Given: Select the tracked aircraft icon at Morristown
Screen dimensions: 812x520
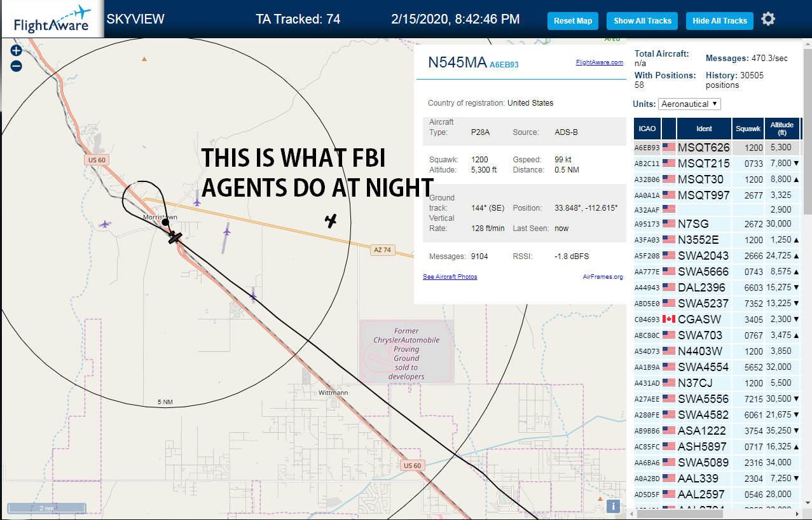Looking at the screenshot, I should (x=174, y=237).
